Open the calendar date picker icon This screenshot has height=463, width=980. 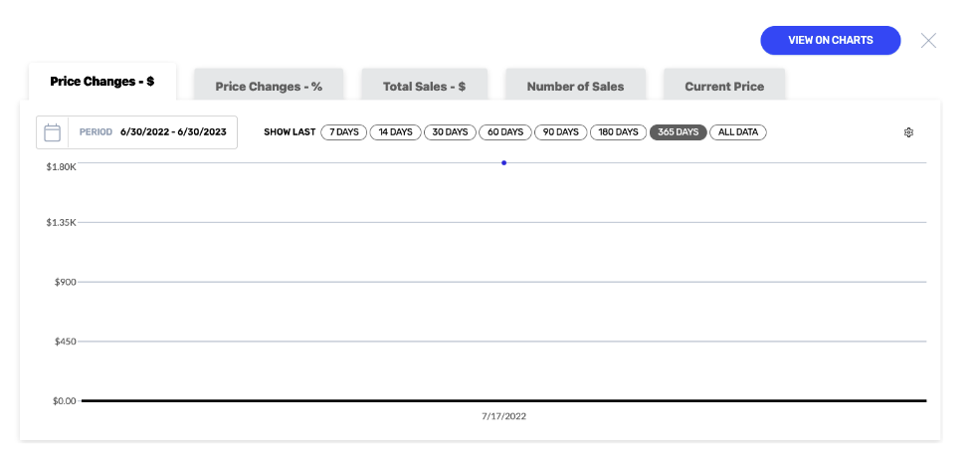(x=53, y=132)
